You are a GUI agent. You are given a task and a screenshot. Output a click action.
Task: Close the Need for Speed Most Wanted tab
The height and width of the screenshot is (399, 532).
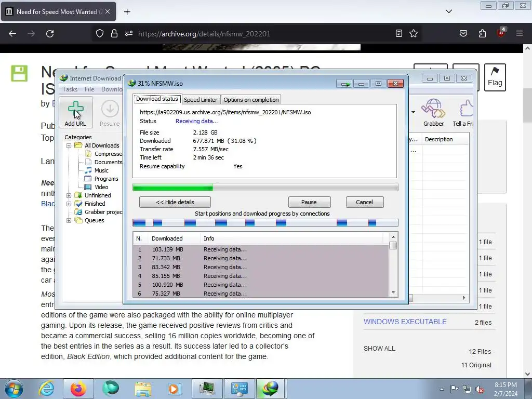click(108, 11)
